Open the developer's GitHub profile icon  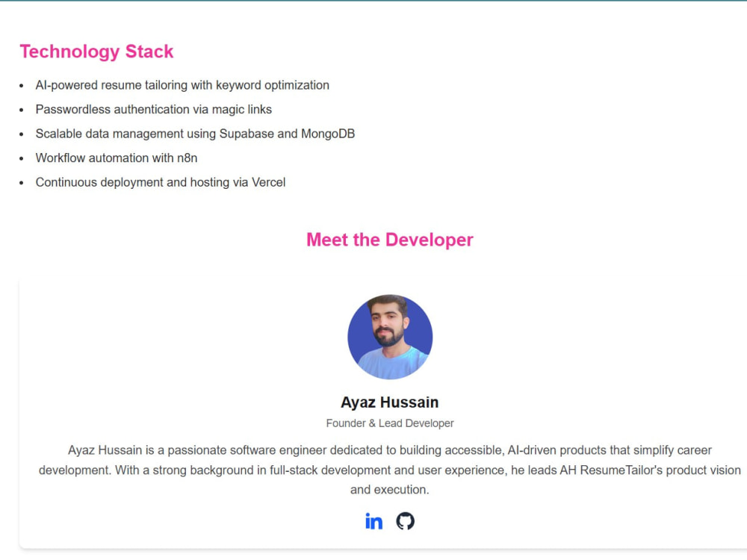click(406, 521)
